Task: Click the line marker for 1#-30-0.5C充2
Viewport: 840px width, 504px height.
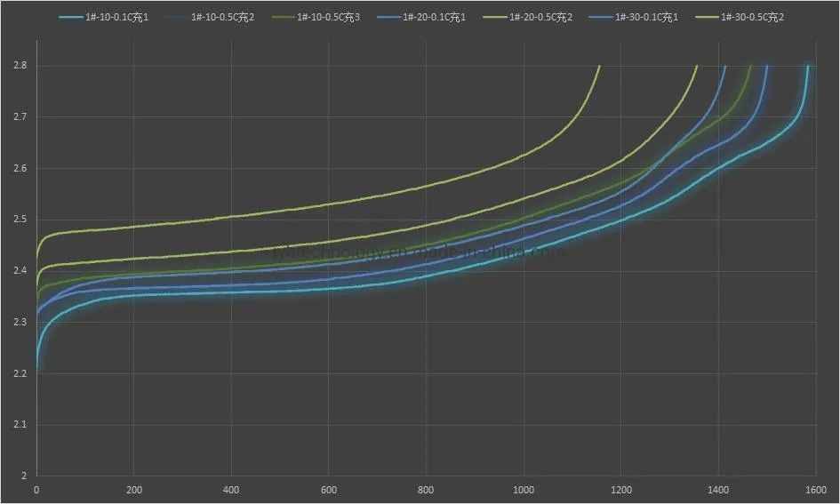Action: (x=709, y=17)
